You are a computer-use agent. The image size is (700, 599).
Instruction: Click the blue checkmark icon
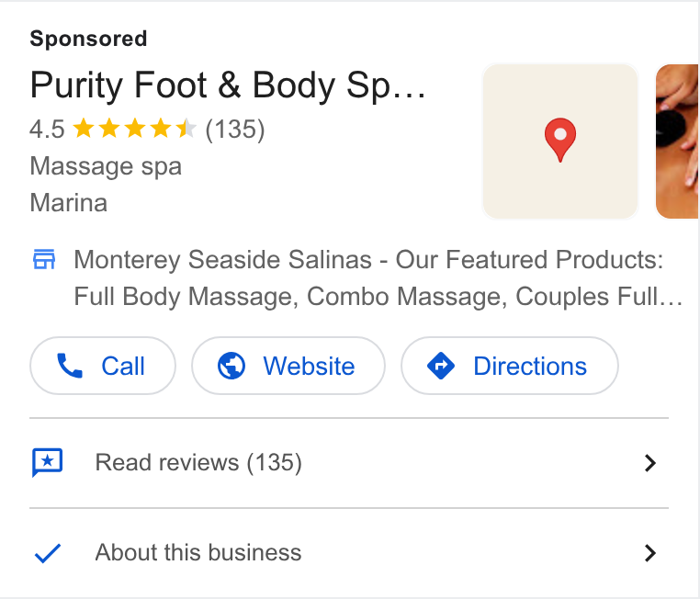pos(48,553)
